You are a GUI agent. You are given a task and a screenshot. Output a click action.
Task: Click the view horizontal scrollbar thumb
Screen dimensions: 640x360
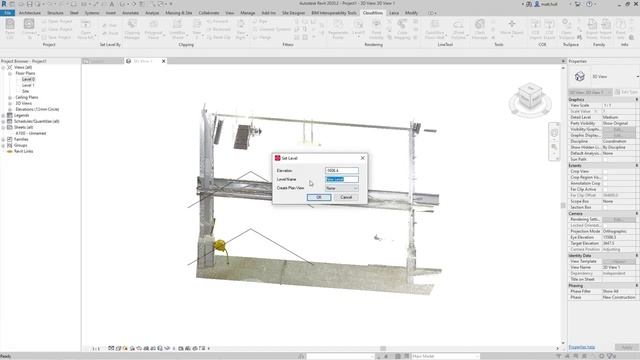click(383, 349)
